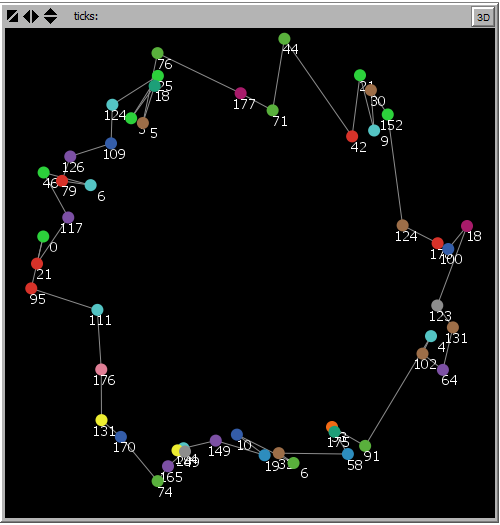Select the blue node labeled 100

(448, 249)
